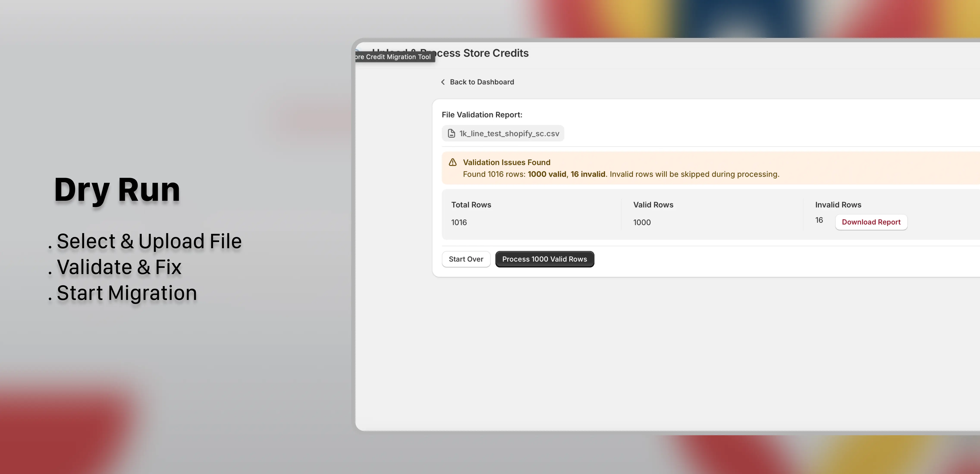Click the 1k_line_test_shopify_sc.csv file chip
980x474 pixels.
(503, 133)
